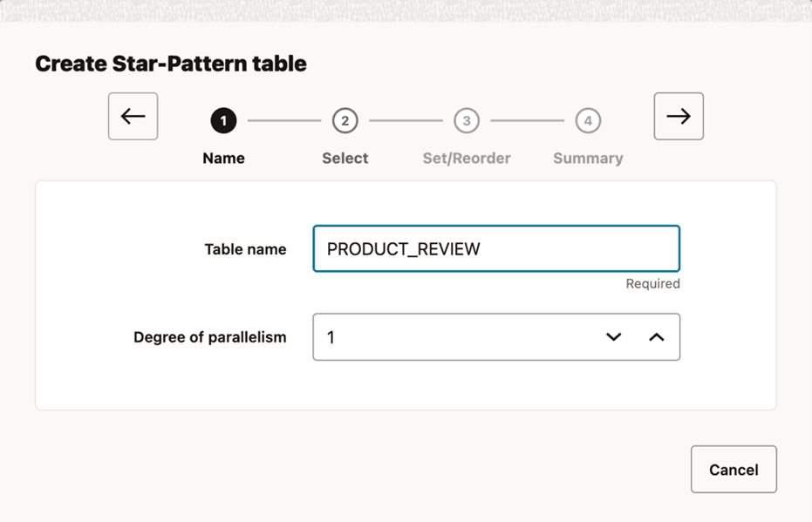This screenshot has height=522, width=812.
Task: Click the step 4 circle indicator
Action: point(588,121)
